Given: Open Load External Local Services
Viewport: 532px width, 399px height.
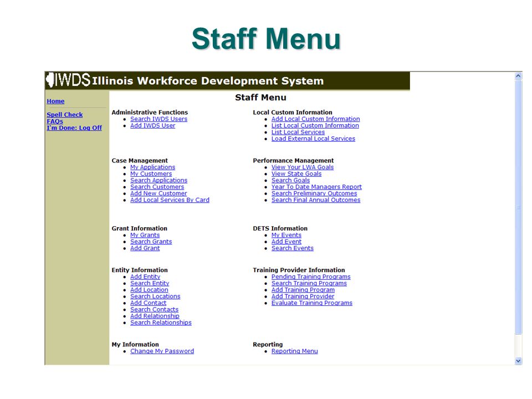Looking at the screenshot, I should pos(313,139).
